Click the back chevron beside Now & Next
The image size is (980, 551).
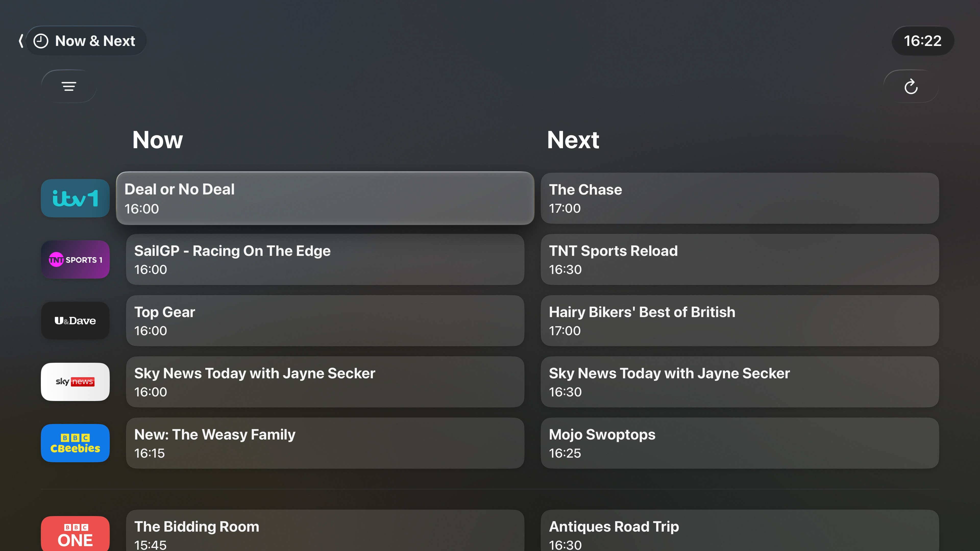click(x=21, y=41)
